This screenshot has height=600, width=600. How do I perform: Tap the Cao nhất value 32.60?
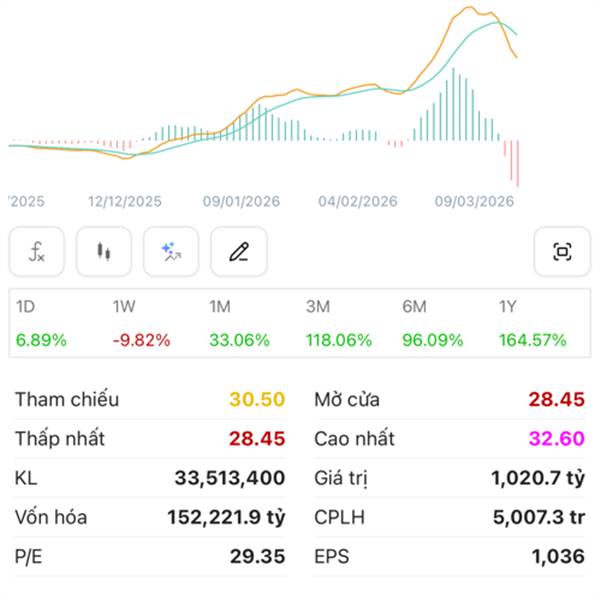coord(557,438)
